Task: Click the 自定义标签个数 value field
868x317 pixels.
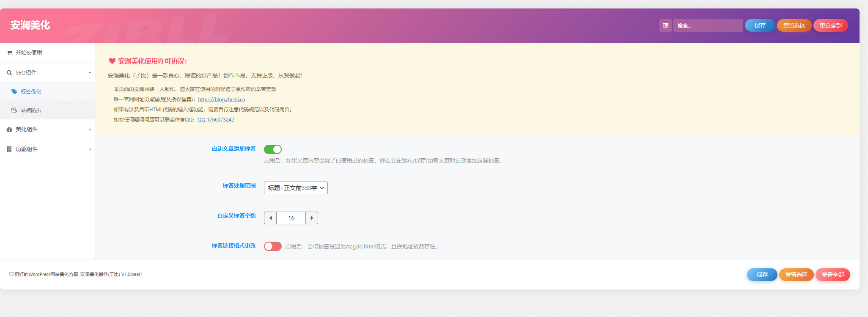Action: click(291, 218)
